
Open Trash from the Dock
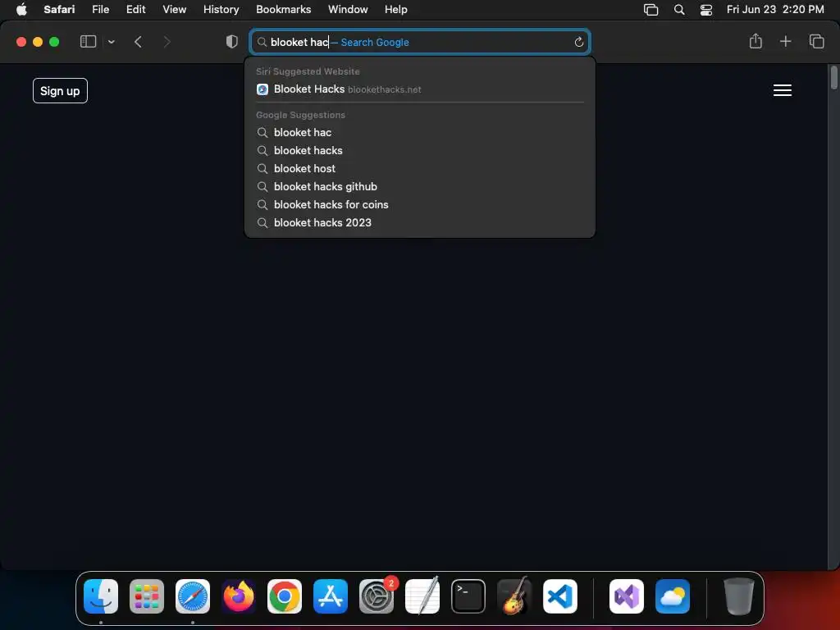pyautogui.click(x=739, y=596)
